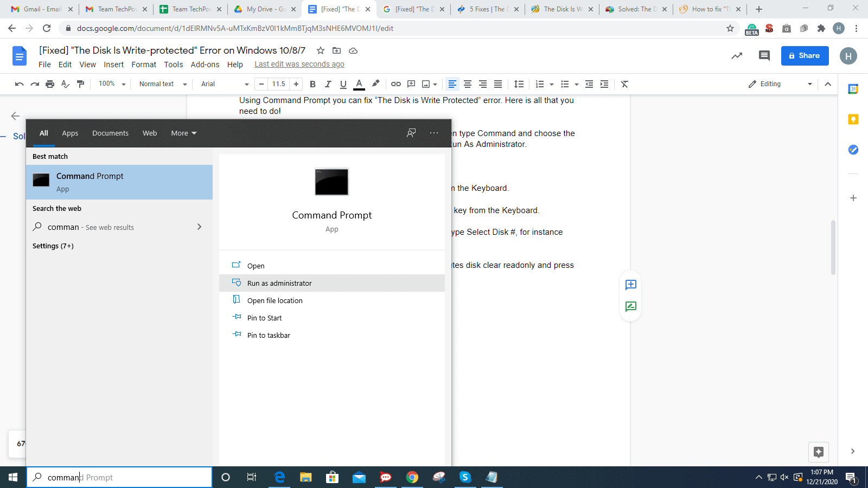Select Run as administrator option
The height and width of the screenshot is (488, 868).
pyautogui.click(x=279, y=283)
